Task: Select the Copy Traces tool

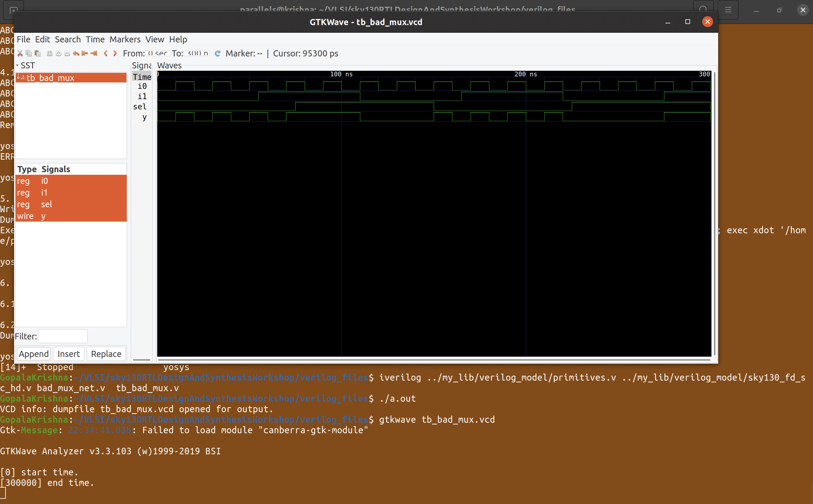Action: [28, 53]
